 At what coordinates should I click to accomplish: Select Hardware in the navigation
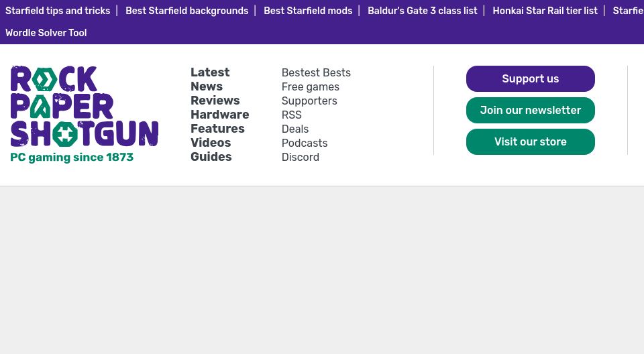(x=220, y=115)
